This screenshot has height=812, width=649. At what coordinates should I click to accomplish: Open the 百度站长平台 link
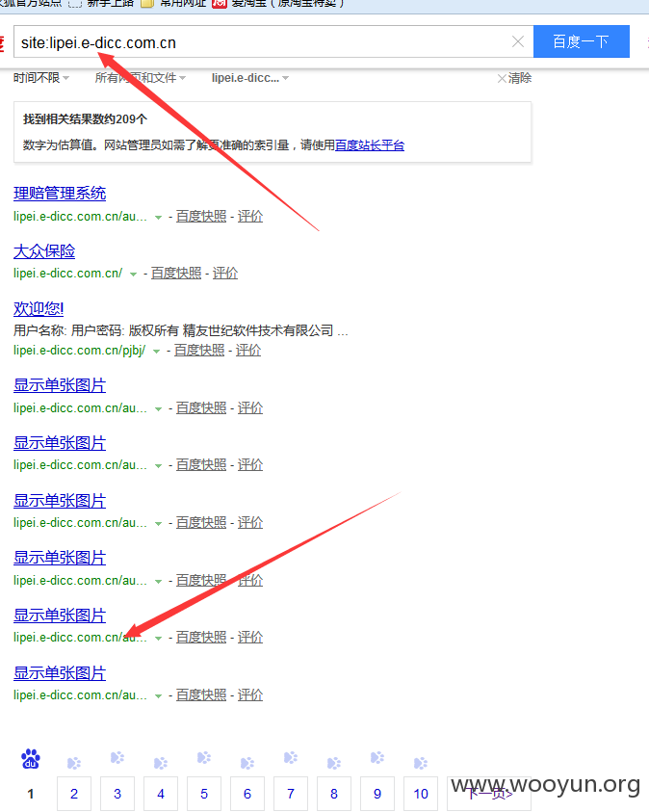click(370, 145)
